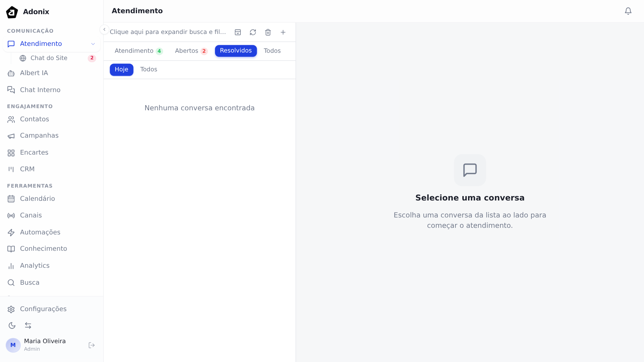The width and height of the screenshot is (644, 362).
Task: Open Campanhas
Action: pos(52,135)
